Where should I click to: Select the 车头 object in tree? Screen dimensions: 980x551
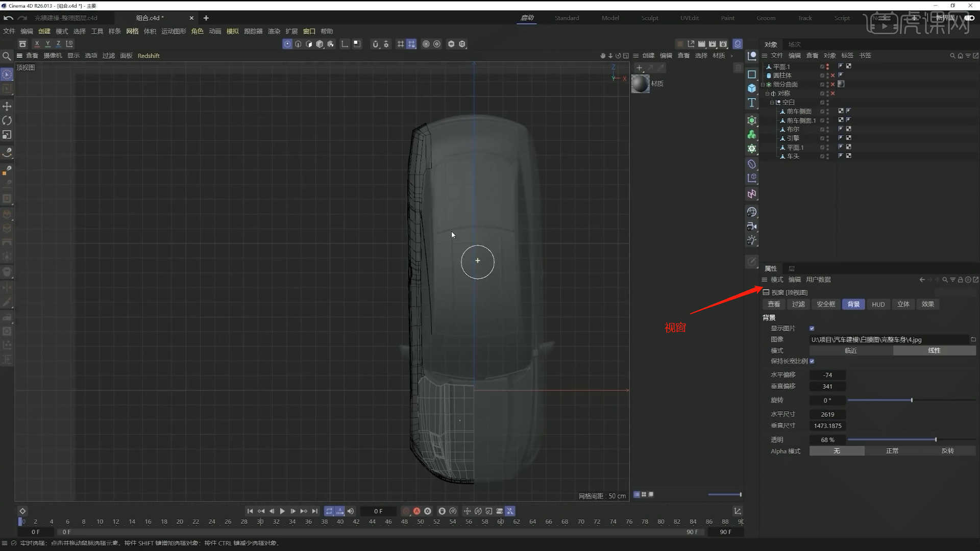793,156
